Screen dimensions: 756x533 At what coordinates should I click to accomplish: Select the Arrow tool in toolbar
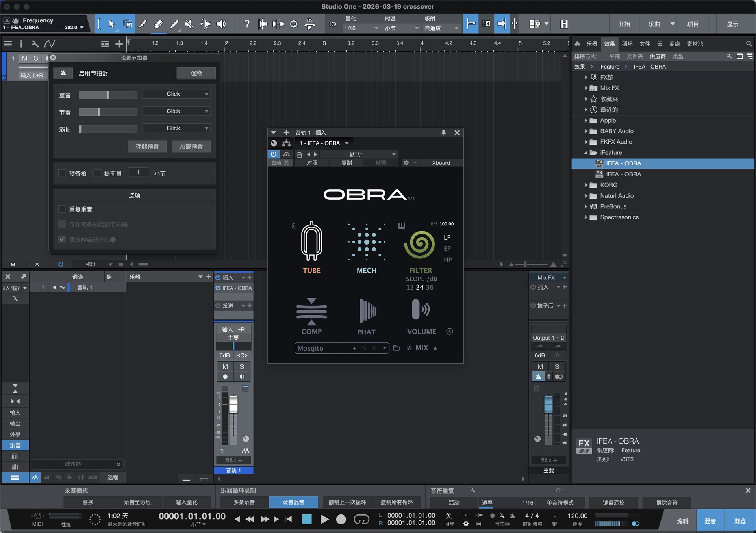tap(112, 24)
